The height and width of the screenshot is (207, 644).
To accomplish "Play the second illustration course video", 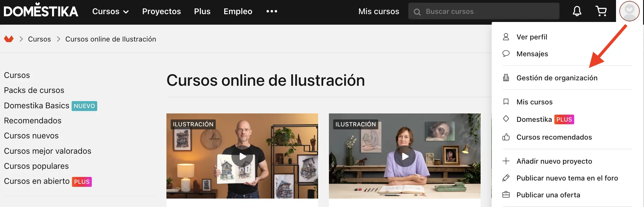I will coord(405,156).
